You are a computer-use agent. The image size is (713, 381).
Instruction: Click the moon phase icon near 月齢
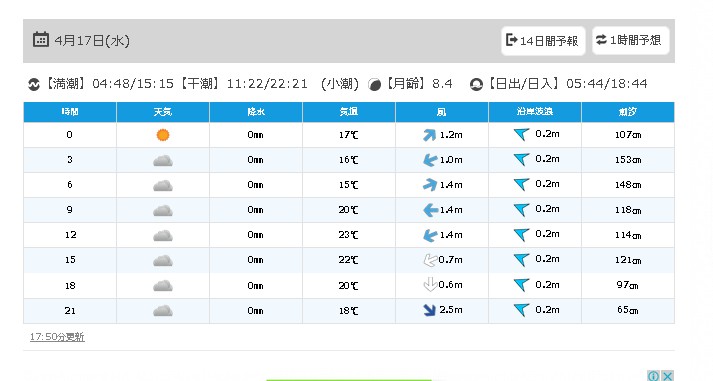point(374,85)
